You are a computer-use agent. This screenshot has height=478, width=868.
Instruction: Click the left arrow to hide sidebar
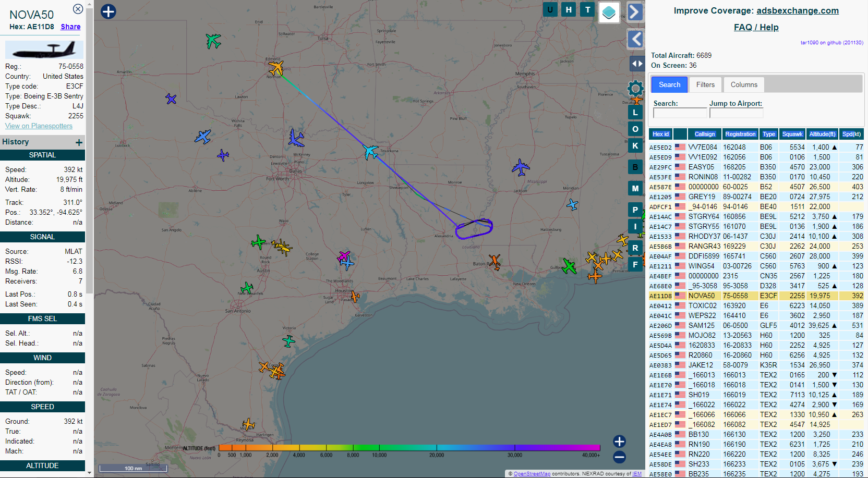click(x=635, y=39)
